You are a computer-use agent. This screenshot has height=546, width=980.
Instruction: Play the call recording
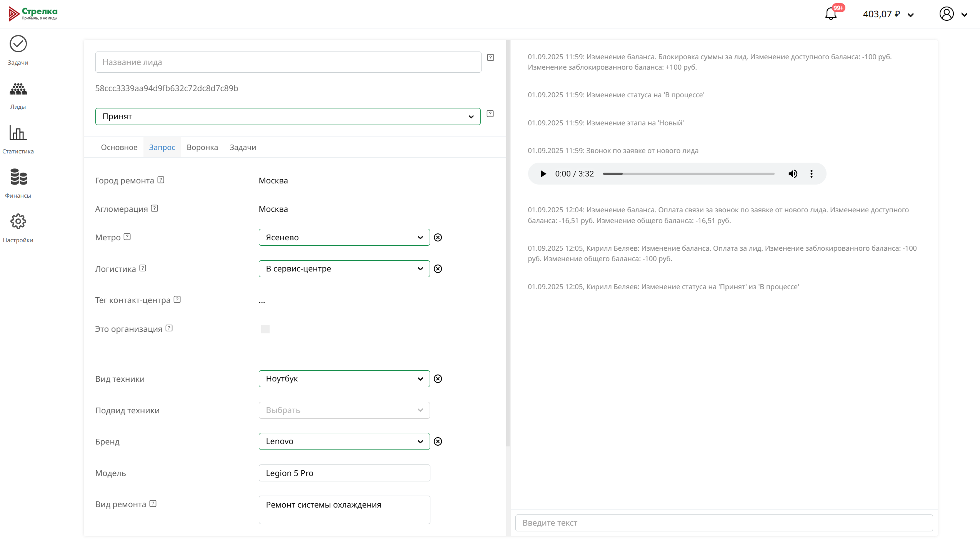543,174
